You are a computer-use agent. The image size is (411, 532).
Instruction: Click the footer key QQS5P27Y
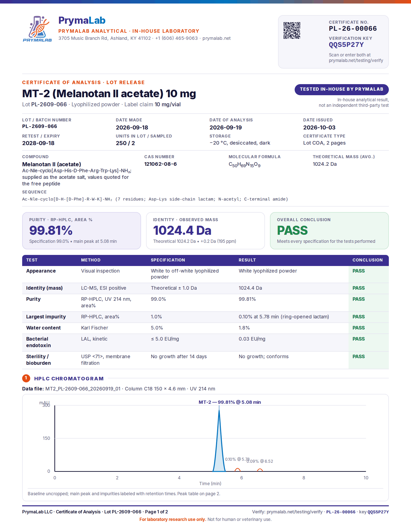tap(378, 512)
